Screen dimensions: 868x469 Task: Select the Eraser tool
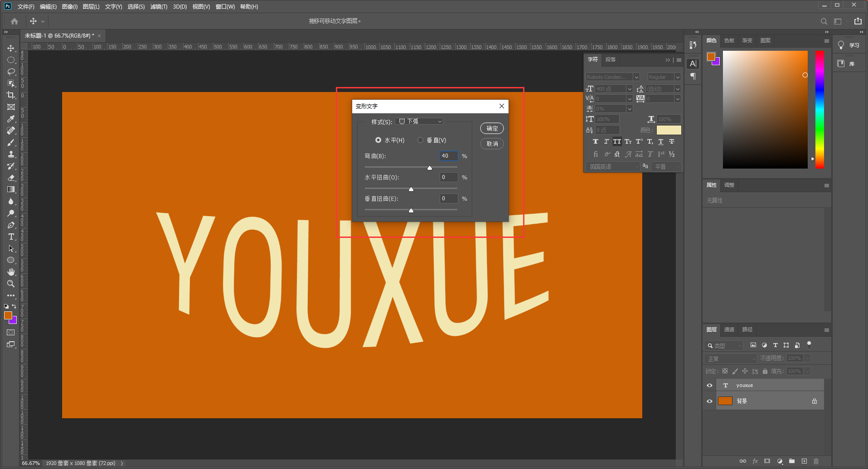11,178
